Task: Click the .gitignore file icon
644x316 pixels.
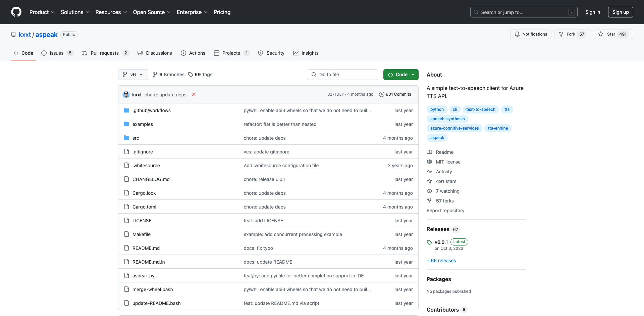Action: [x=126, y=152]
